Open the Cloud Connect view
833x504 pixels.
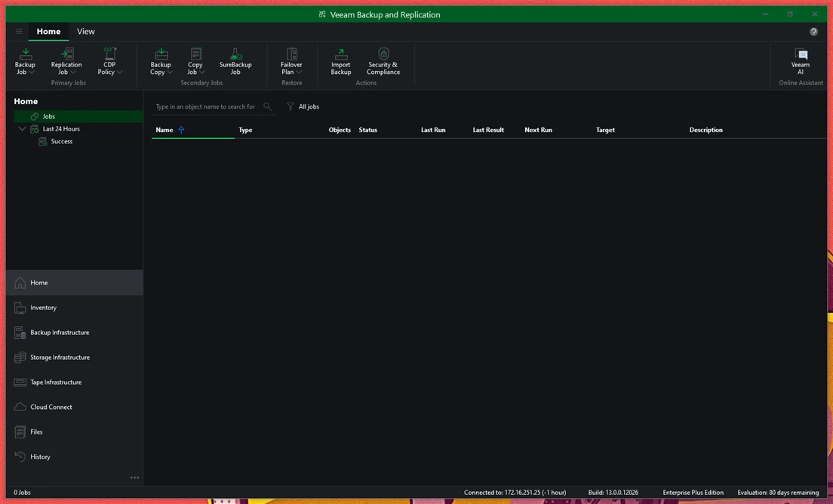click(x=75, y=407)
